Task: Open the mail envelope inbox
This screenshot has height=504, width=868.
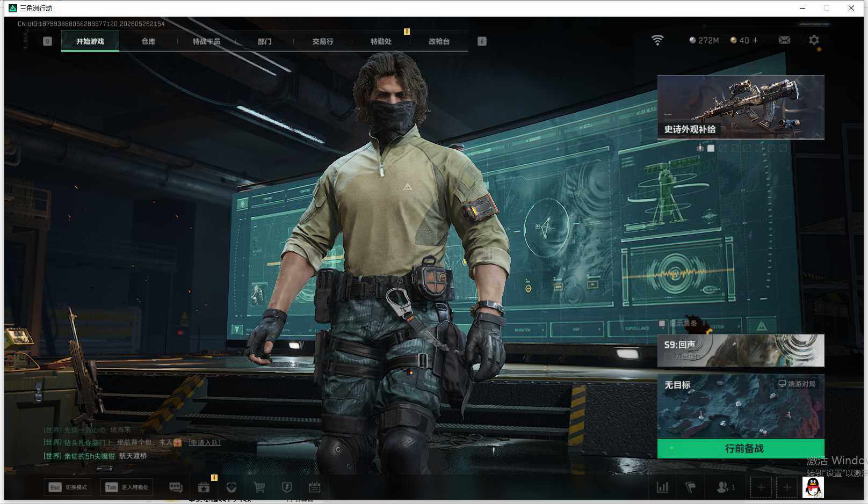Action: click(784, 40)
